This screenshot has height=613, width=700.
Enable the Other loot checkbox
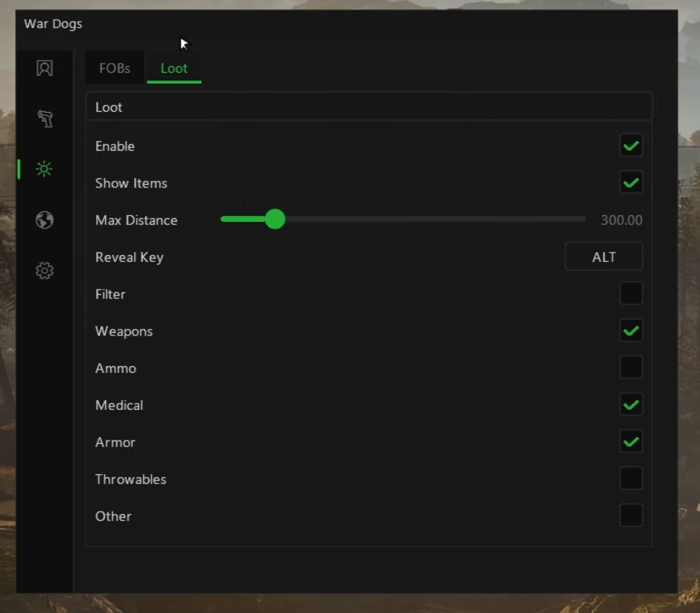(631, 516)
